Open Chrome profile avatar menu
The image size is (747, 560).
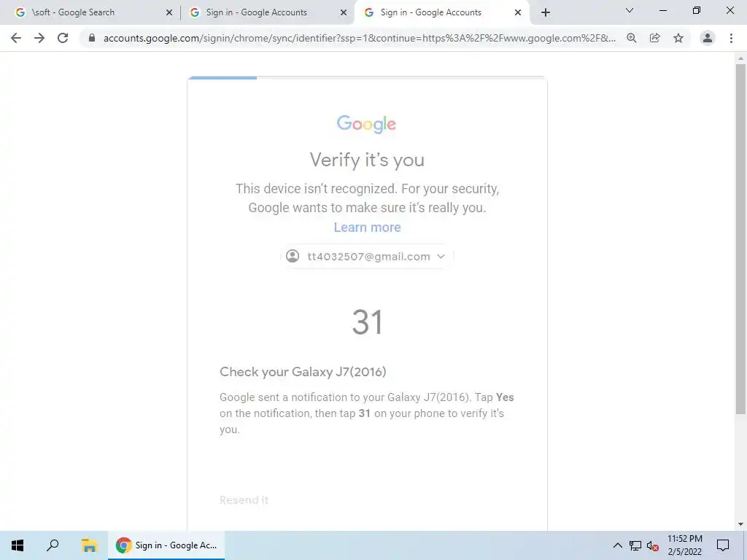pos(708,38)
